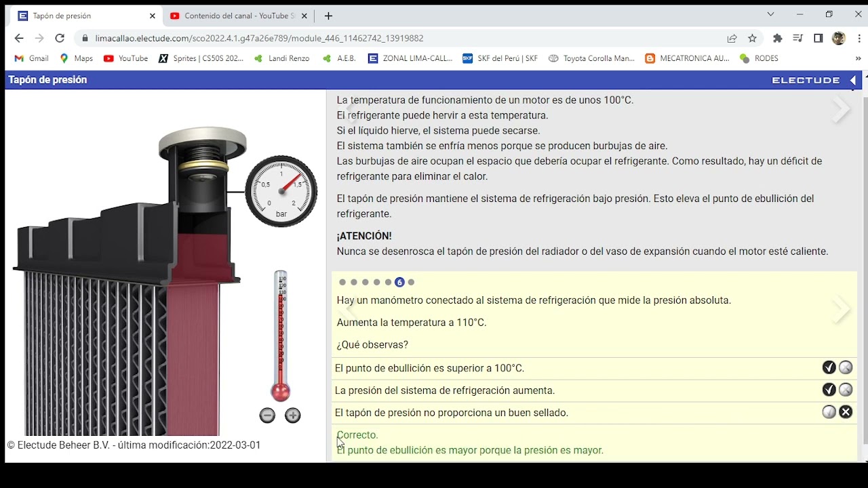
Task: Open the Maps bookmark
Action: pos(76,58)
